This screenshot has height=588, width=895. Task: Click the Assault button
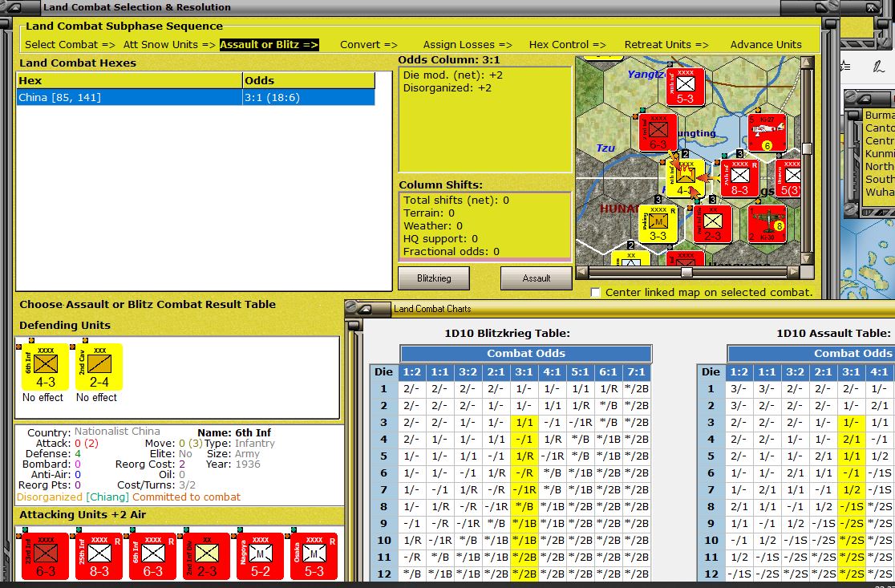(x=536, y=278)
